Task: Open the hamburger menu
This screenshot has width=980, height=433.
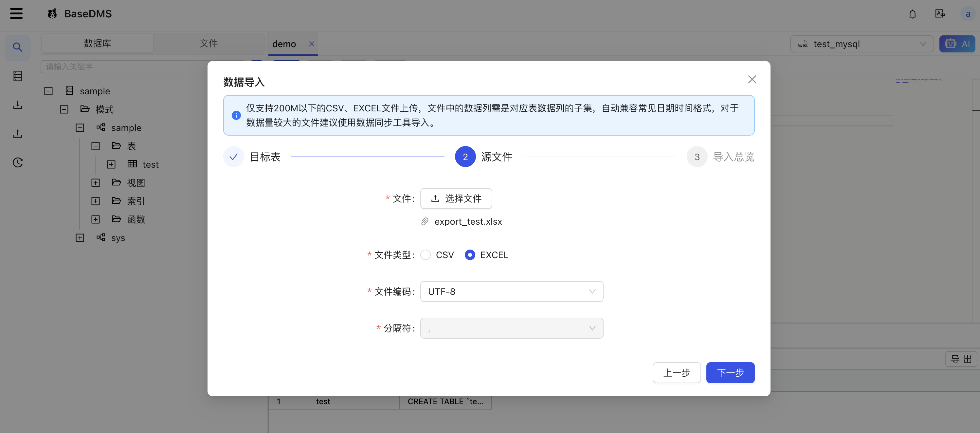Action: [16, 14]
